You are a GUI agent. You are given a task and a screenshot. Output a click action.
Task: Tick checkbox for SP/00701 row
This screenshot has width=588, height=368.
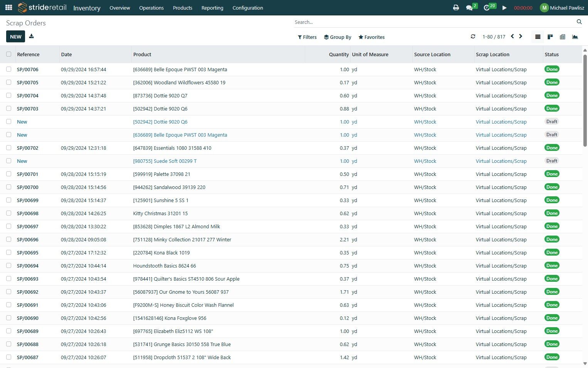click(x=9, y=174)
